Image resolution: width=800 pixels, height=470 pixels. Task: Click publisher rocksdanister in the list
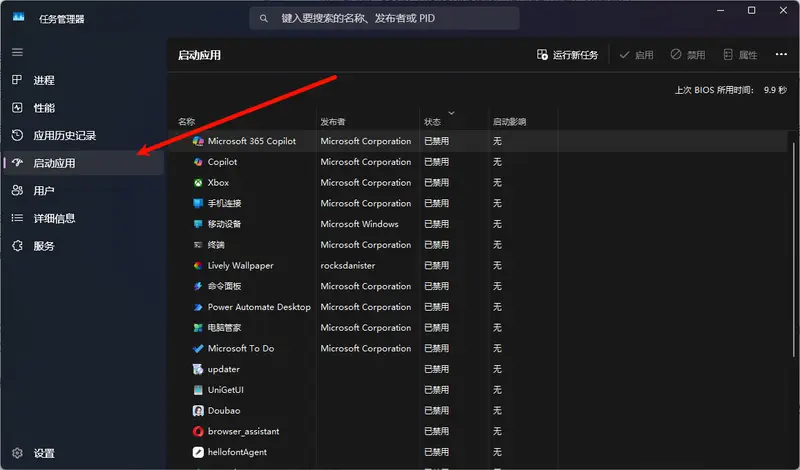(347, 265)
